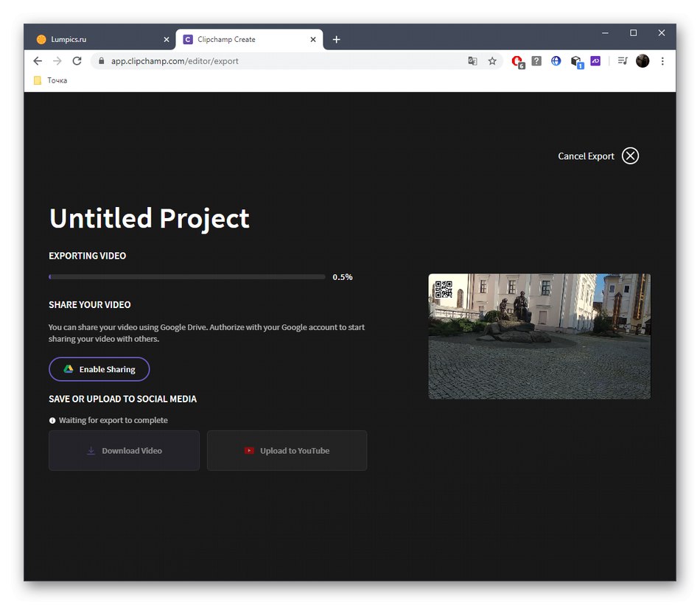Click the Google Drive logo on Enable Sharing

pos(69,368)
